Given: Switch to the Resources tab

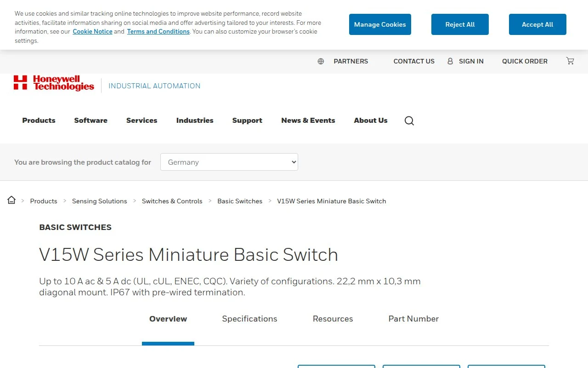Looking at the screenshot, I should pos(333,319).
